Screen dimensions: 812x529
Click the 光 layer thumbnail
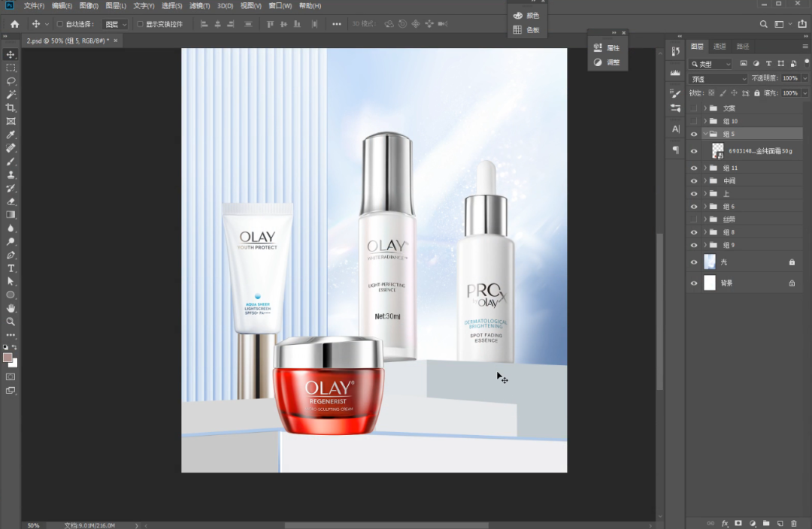[710, 262]
